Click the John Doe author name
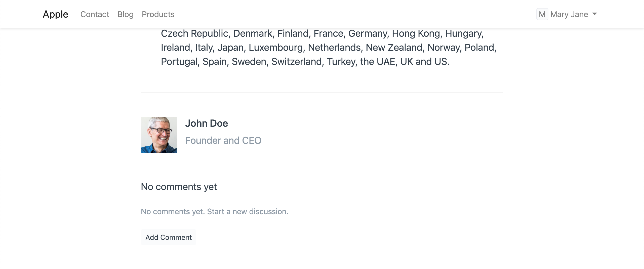Viewport: 644px width, 269px height. click(x=207, y=123)
